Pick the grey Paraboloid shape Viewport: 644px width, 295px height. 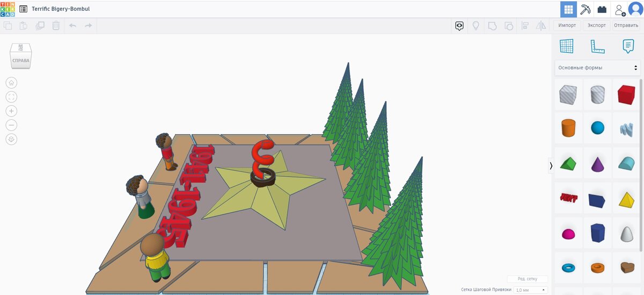(x=626, y=233)
